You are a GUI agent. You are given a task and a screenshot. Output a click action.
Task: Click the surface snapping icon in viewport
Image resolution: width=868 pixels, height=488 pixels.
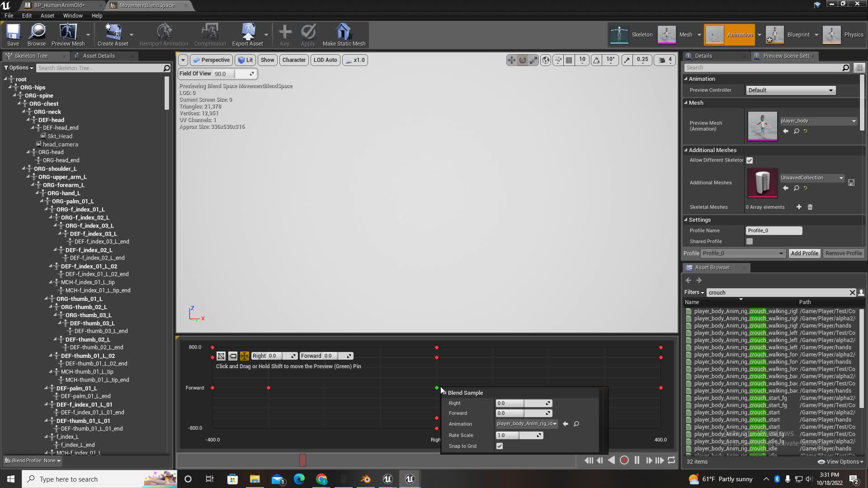click(558, 60)
